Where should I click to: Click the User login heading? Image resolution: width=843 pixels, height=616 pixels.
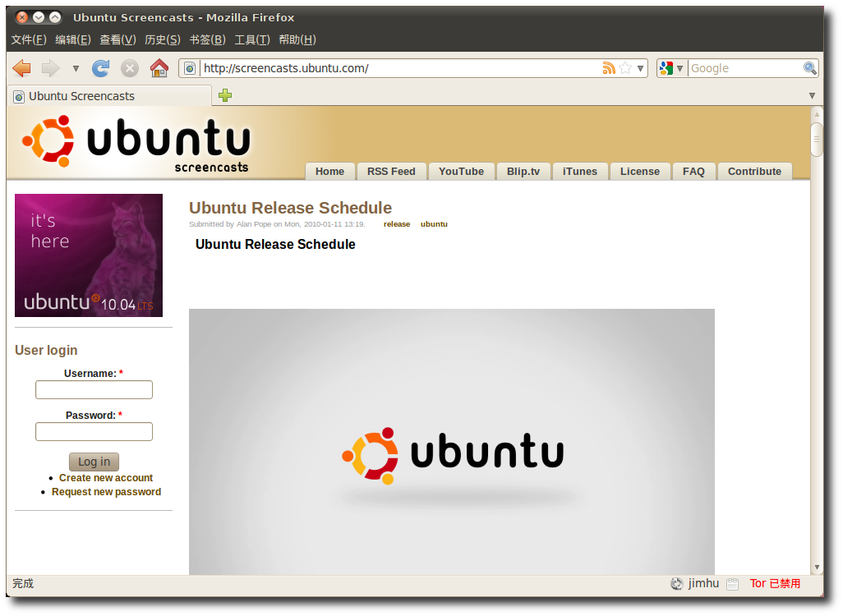pyautogui.click(x=46, y=351)
